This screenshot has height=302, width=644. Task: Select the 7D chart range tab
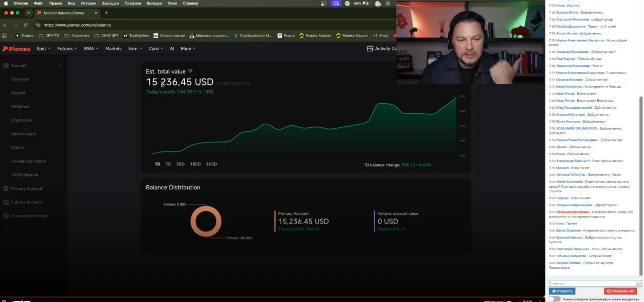point(168,164)
